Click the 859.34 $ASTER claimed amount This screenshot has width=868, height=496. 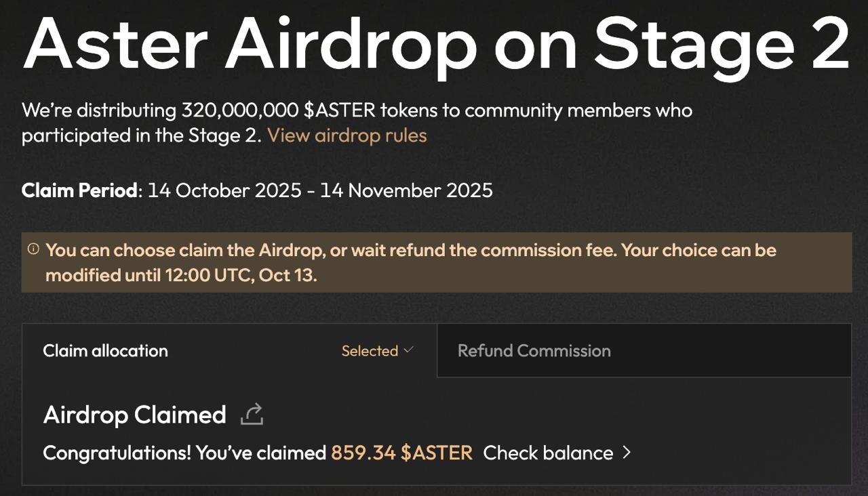click(401, 453)
